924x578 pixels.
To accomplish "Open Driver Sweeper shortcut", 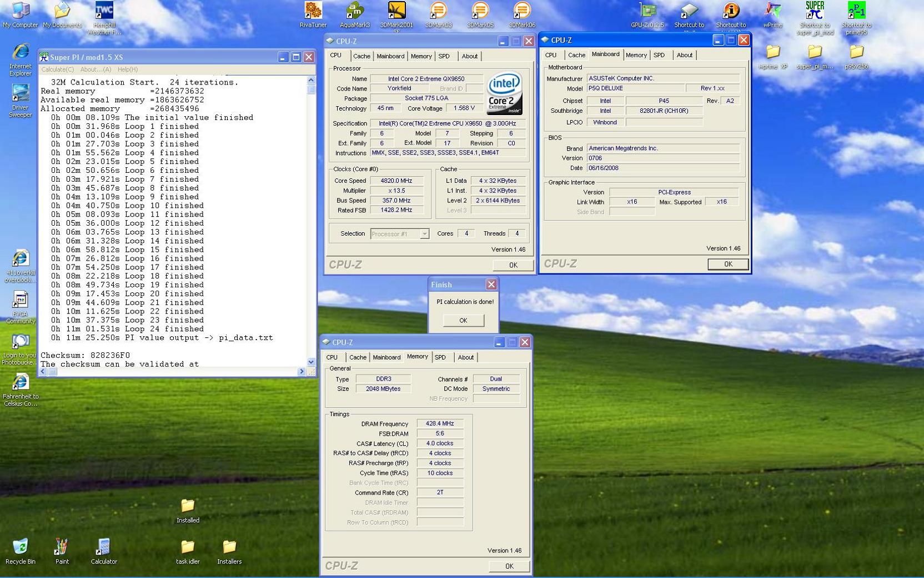I will (x=21, y=101).
